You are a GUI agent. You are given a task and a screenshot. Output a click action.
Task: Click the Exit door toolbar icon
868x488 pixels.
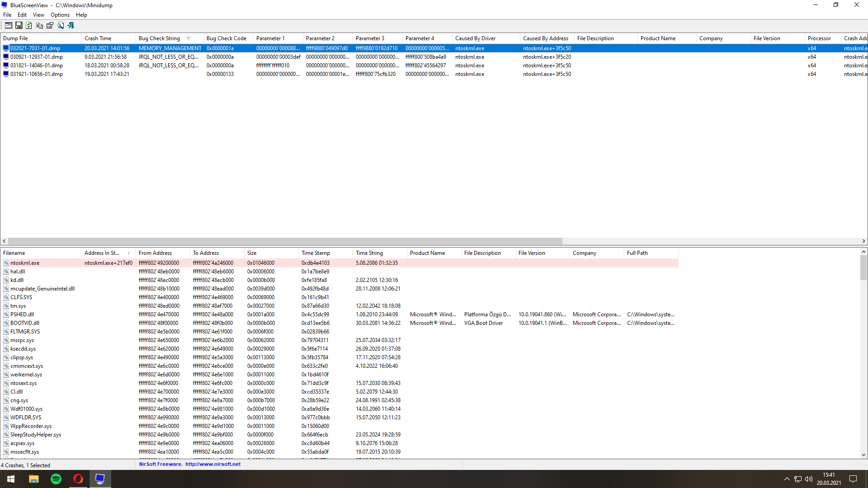pos(71,26)
